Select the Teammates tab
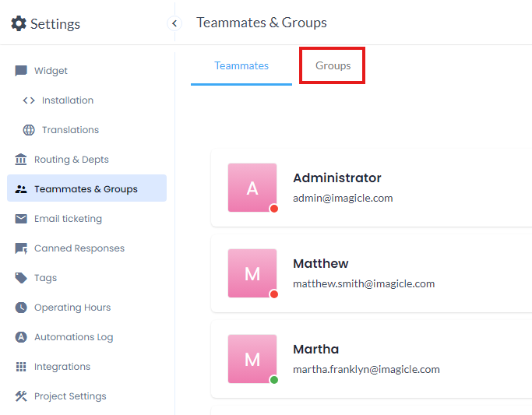Screen dimensions: 532x415 coord(241,66)
